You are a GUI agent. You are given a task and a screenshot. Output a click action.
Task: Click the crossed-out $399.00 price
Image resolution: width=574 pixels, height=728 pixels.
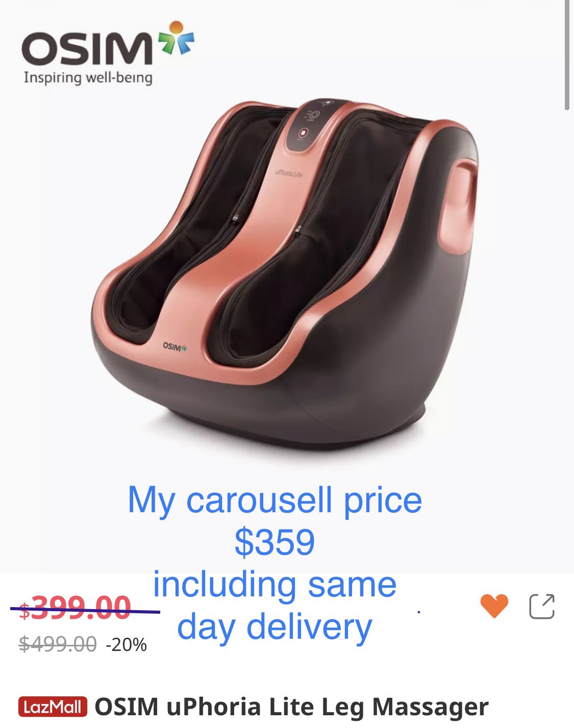coord(75,608)
